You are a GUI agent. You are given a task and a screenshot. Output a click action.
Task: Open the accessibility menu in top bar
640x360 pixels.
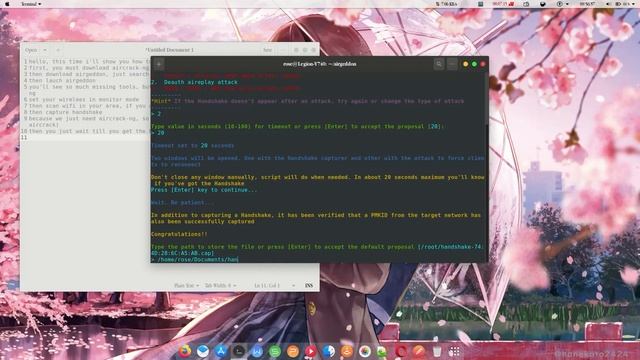pyautogui.click(x=562, y=4)
